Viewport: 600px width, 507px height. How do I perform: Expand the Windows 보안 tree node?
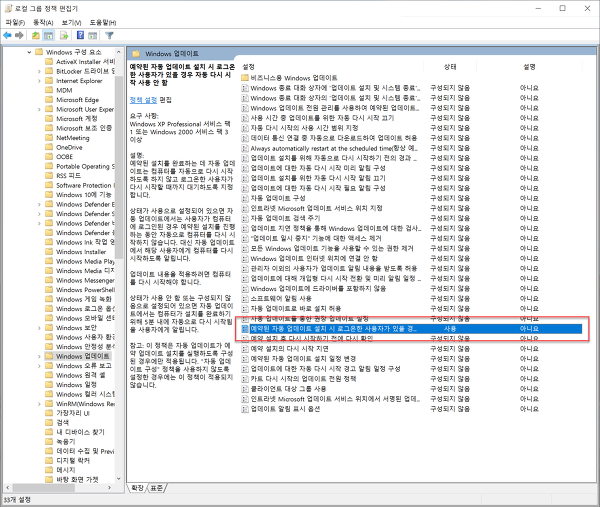pyautogui.click(x=39, y=328)
